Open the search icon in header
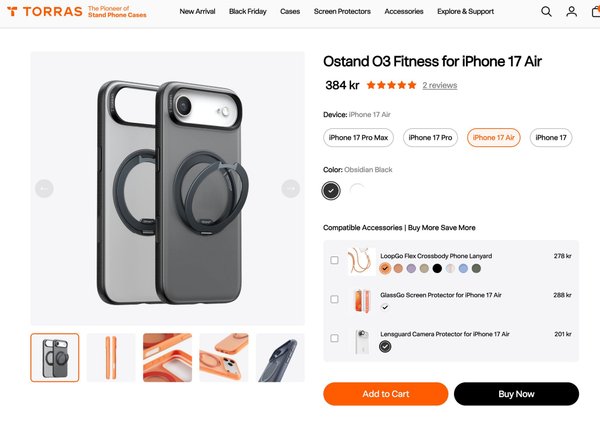This screenshot has width=600, height=421. 546,12
